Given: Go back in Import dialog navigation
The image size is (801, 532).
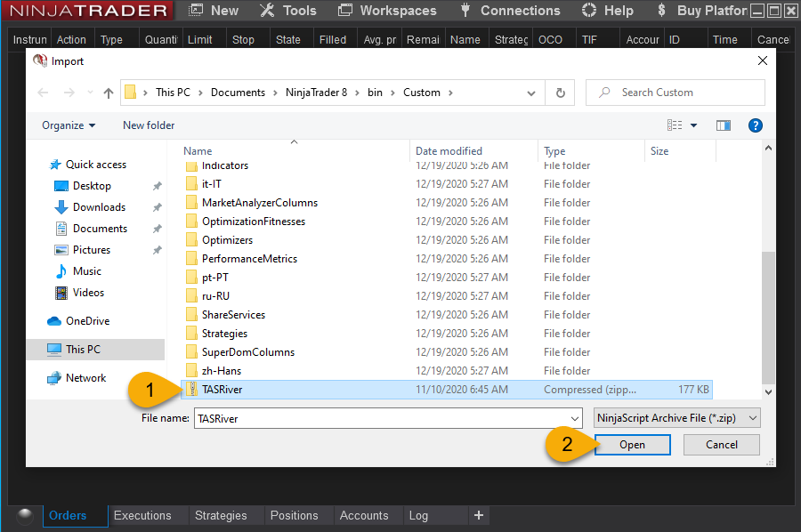Looking at the screenshot, I should click(43, 93).
